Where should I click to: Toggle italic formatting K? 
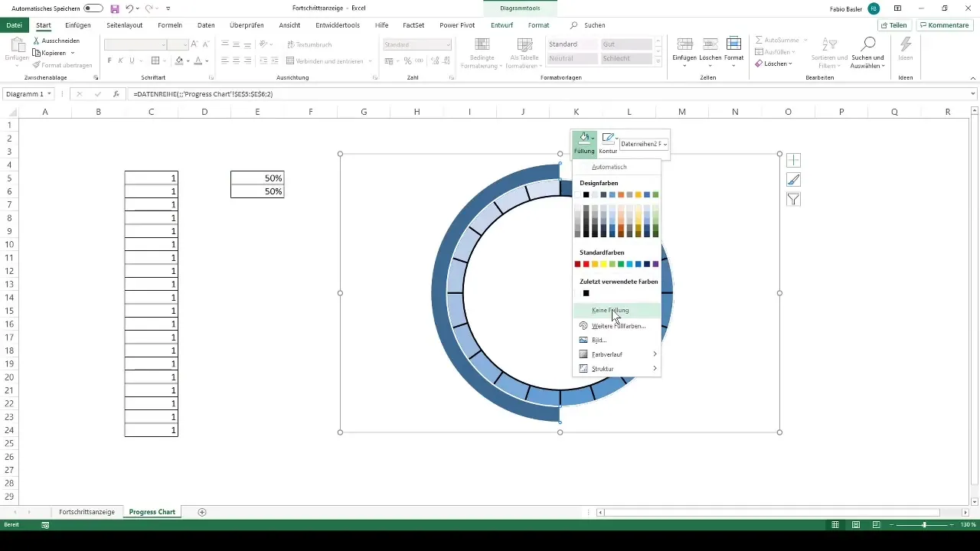pos(121,60)
